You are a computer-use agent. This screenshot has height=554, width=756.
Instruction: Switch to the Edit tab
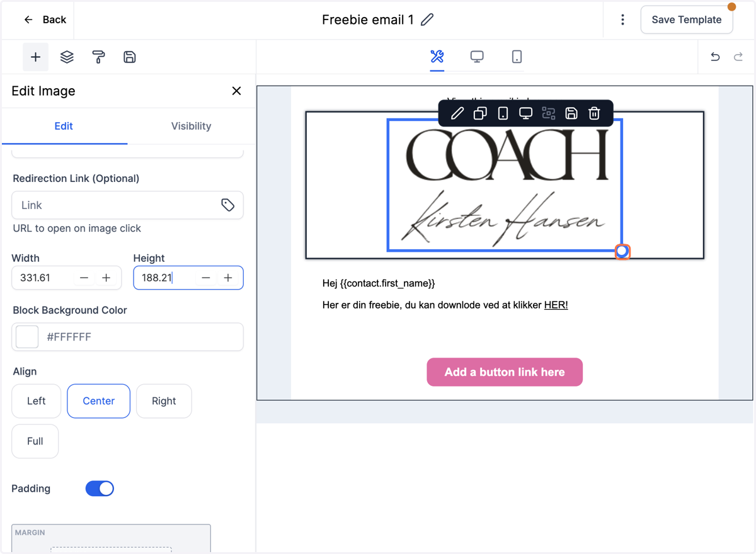tap(64, 126)
